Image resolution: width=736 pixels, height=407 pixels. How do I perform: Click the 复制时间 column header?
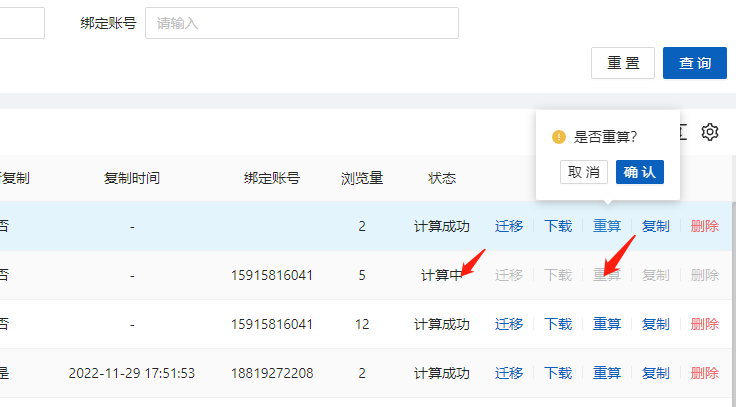pos(132,179)
